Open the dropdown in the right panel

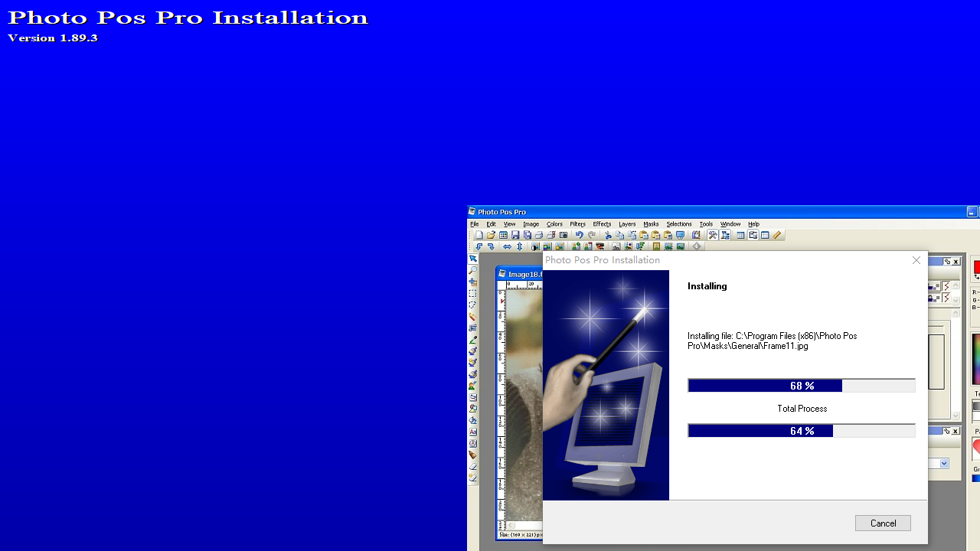(x=944, y=463)
